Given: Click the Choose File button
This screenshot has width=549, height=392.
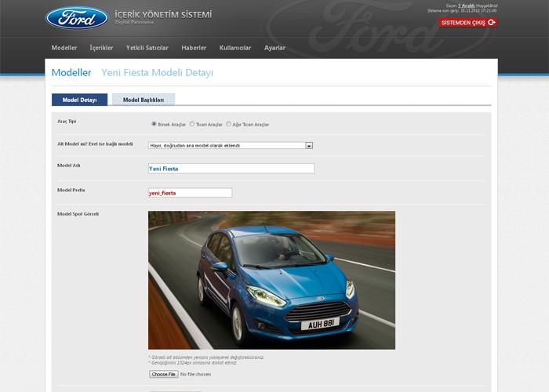Looking at the screenshot, I should click(163, 374).
